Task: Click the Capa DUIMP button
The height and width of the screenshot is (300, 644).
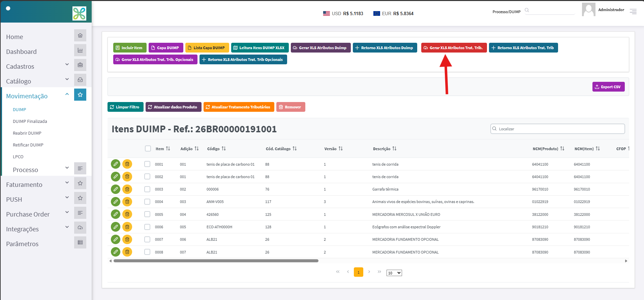Action: tap(166, 48)
